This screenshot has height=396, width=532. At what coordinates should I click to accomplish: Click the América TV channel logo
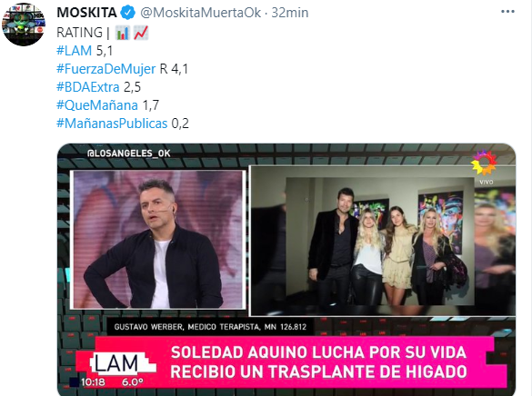[485, 165]
